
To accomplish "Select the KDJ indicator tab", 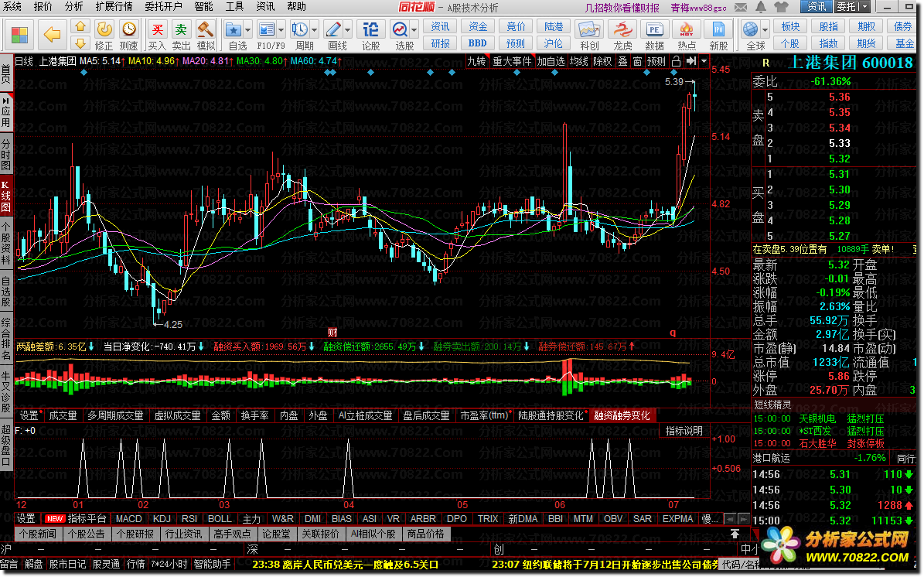I will pos(162,519).
